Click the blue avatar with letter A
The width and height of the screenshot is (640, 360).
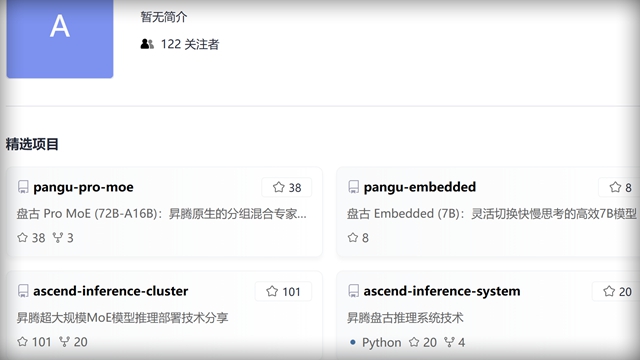[x=60, y=38]
